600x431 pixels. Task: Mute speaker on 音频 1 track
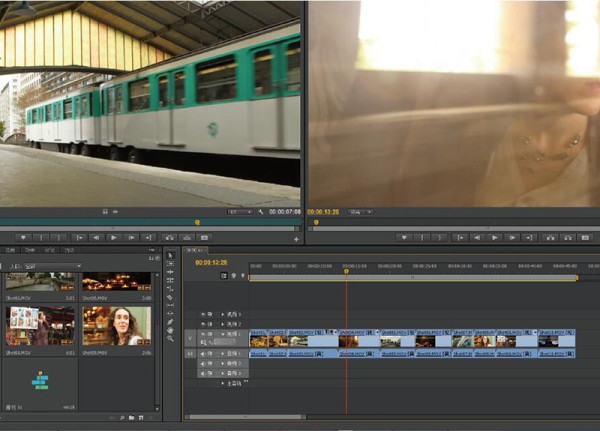(204, 354)
